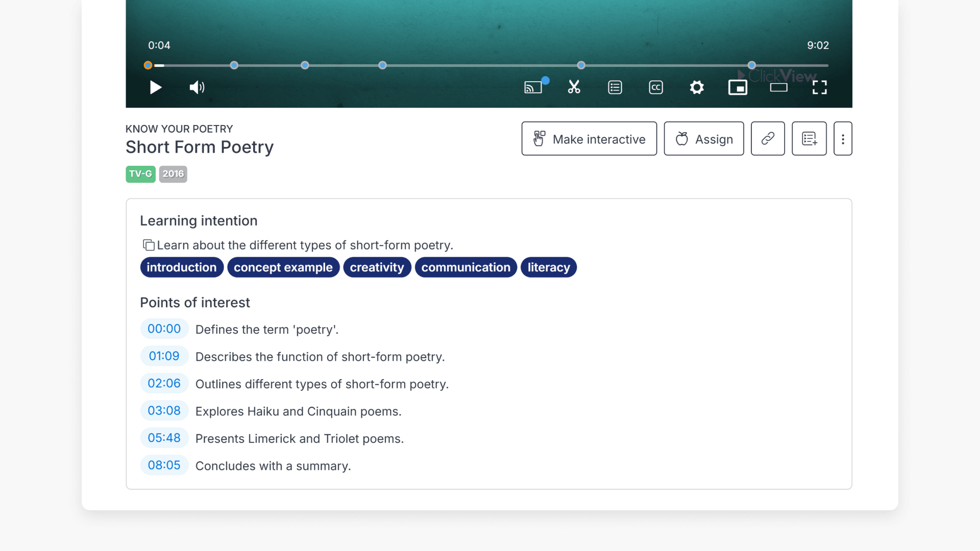Mute the video volume
This screenshot has height=551, width=980.
tap(197, 88)
